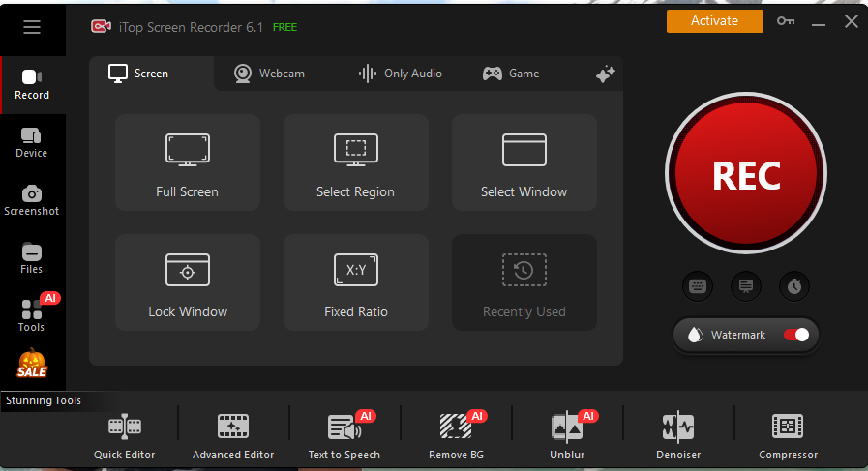Open Device panel in sidebar
The width and height of the screenshot is (868, 471).
pyautogui.click(x=32, y=142)
